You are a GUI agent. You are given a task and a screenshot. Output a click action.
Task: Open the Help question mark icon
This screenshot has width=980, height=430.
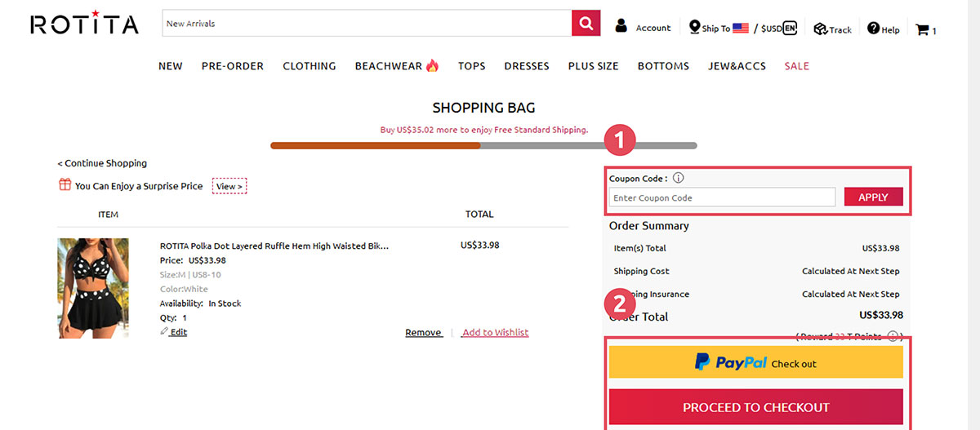[873, 28]
